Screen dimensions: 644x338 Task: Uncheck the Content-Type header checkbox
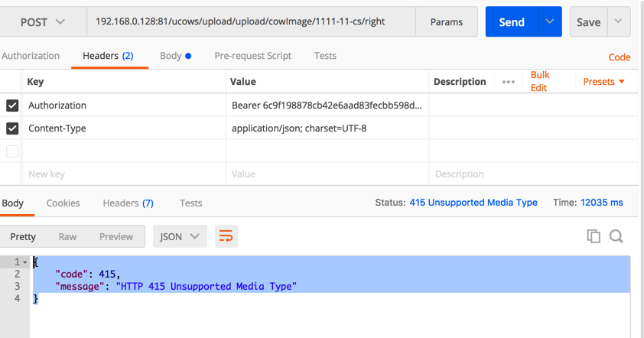pos(12,128)
